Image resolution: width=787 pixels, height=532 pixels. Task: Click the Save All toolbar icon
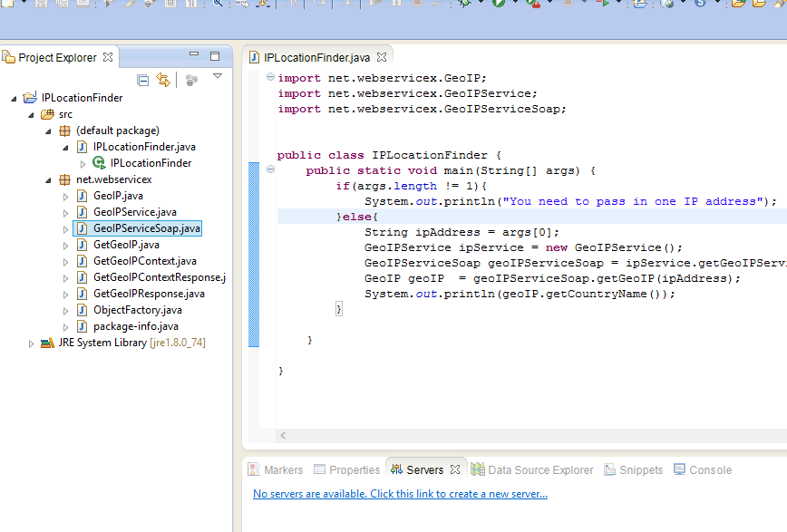click(x=60, y=5)
